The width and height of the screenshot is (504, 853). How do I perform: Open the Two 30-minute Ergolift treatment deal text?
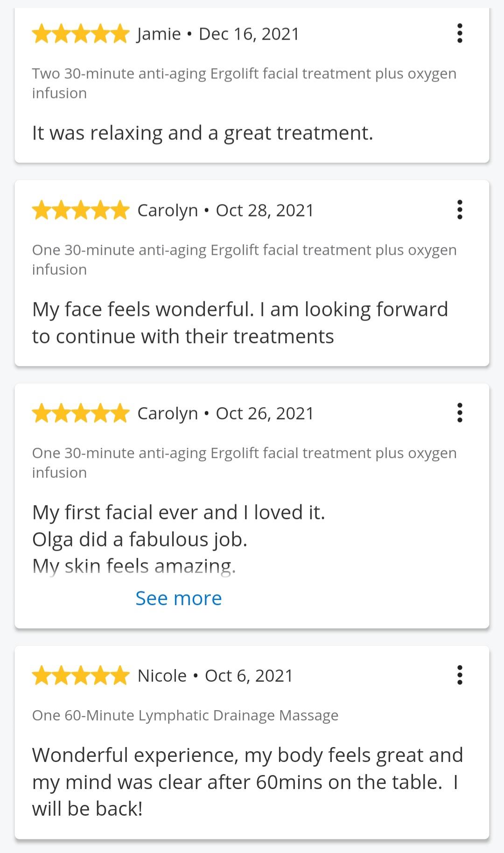244,83
